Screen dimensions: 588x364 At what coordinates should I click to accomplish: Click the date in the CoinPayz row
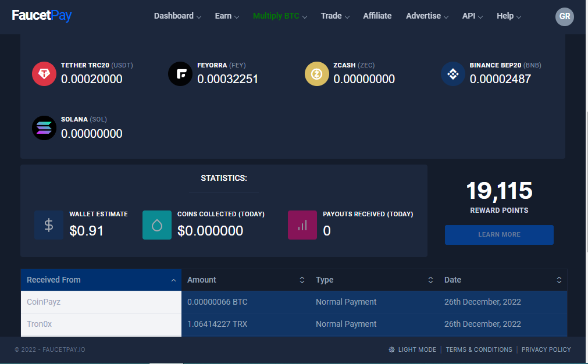tap(483, 302)
